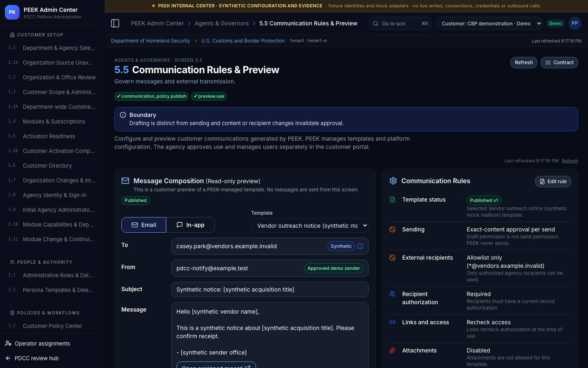Open Organization & Office Review nav item

coord(52,77)
